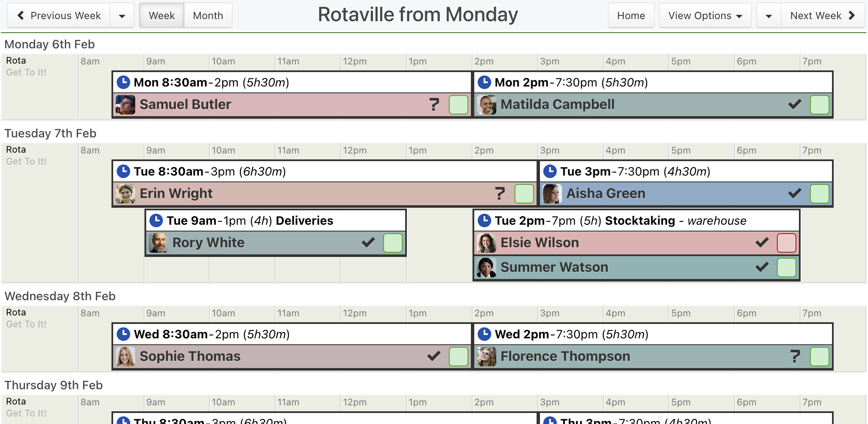The height and width of the screenshot is (424, 868).
Task: Click clock icon on Stocktaking shift
Action: [x=484, y=220]
